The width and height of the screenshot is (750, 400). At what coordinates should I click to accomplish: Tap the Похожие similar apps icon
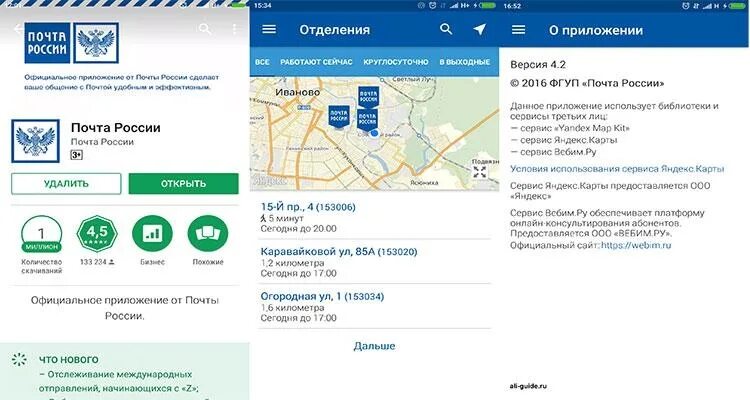208,233
